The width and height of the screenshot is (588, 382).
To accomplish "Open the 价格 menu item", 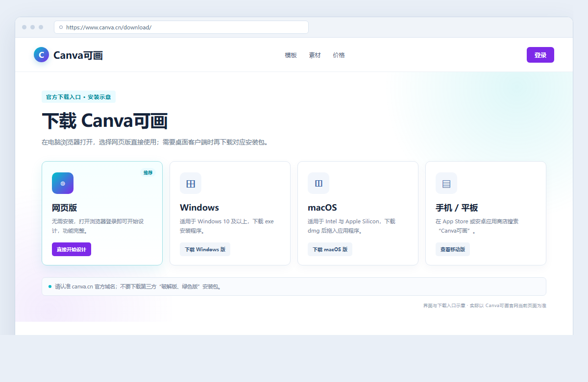I will click(339, 55).
